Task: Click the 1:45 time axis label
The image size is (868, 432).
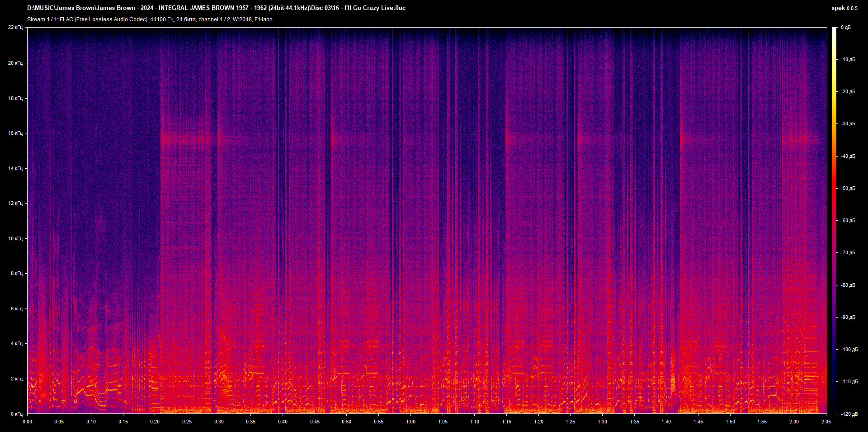Action: coord(698,422)
